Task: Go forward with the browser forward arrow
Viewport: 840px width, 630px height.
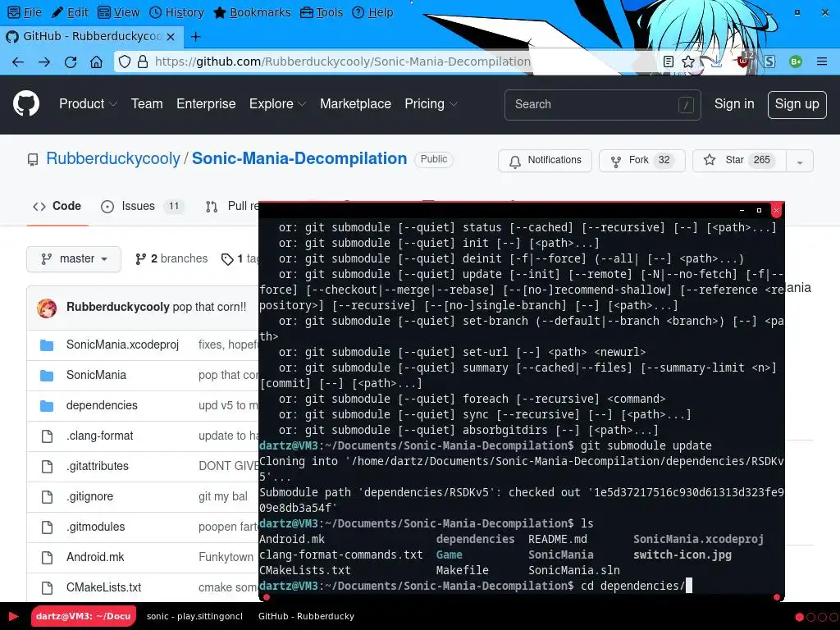Action: pyautogui.click(x=44, y=62)
